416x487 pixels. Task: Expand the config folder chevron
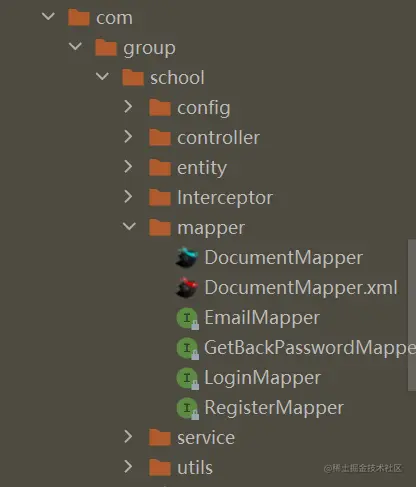128,107
